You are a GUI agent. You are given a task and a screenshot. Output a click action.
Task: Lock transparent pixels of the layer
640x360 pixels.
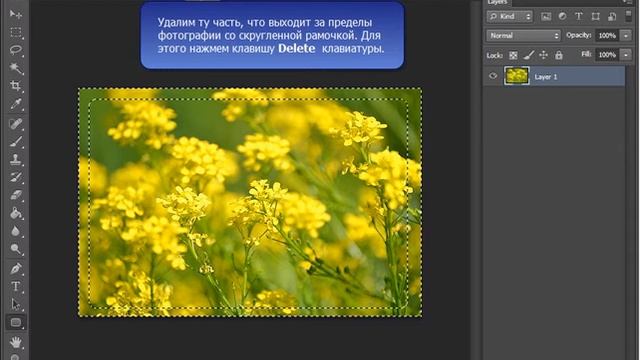pyautogui.click(x=513, y=55)
